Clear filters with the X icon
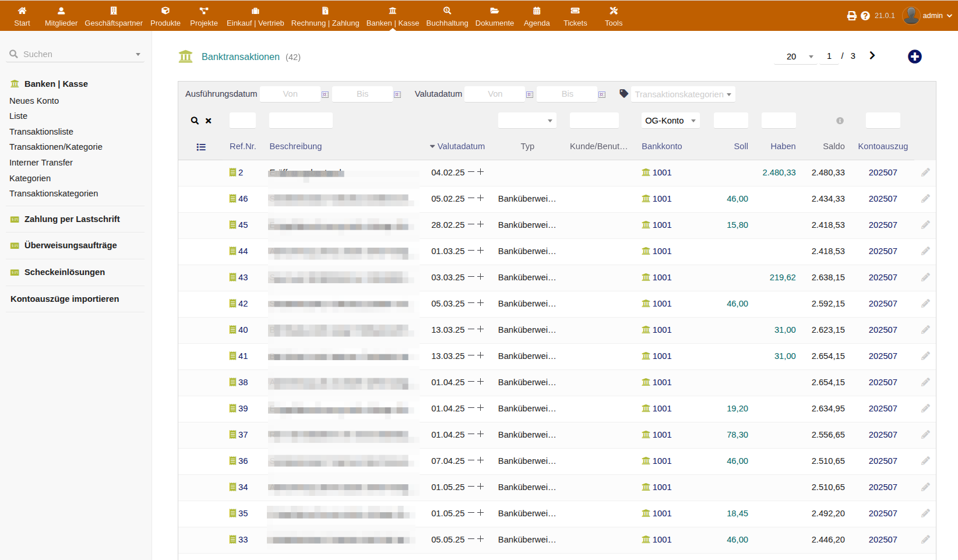The width and height of the screenshot is (958, 560). [209, 121]
